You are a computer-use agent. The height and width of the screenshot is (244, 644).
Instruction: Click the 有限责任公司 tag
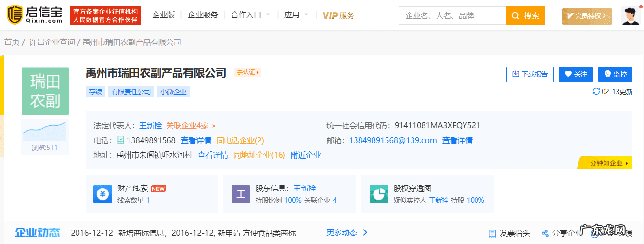click(131, 92)
